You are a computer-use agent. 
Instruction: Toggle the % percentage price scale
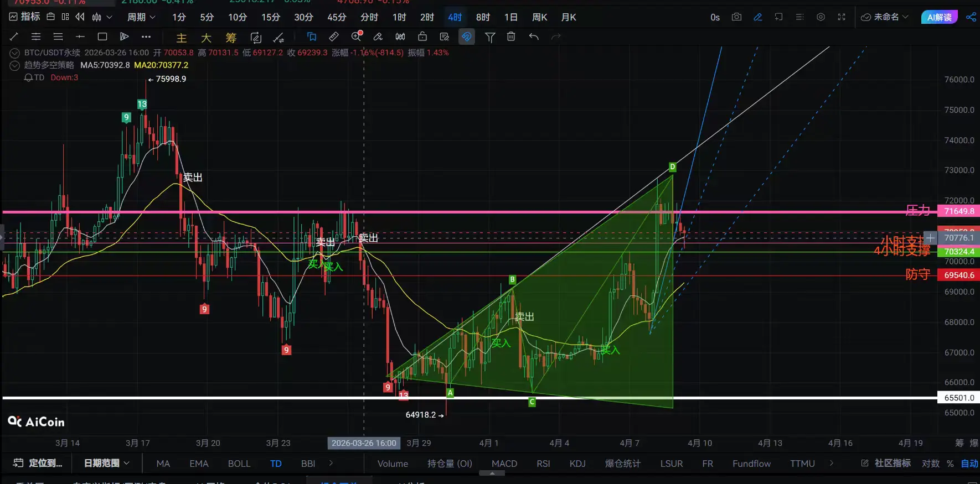tap(950, 464)
